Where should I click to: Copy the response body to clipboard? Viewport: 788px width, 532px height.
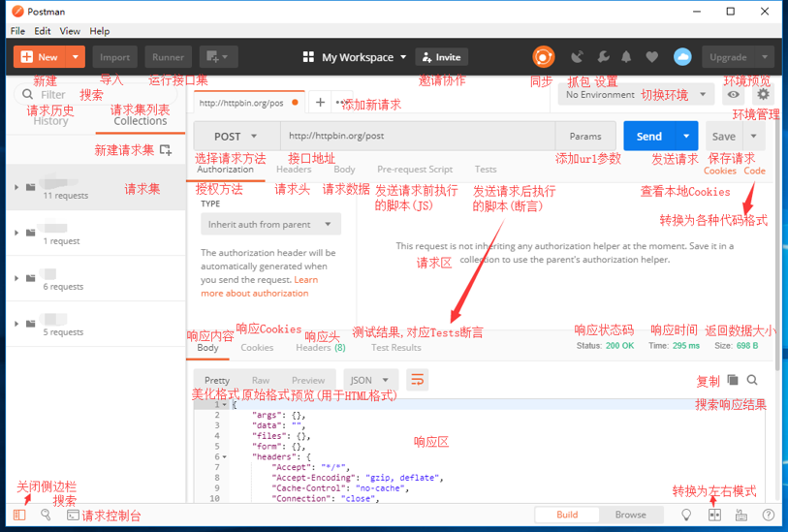tap(733, 380)
